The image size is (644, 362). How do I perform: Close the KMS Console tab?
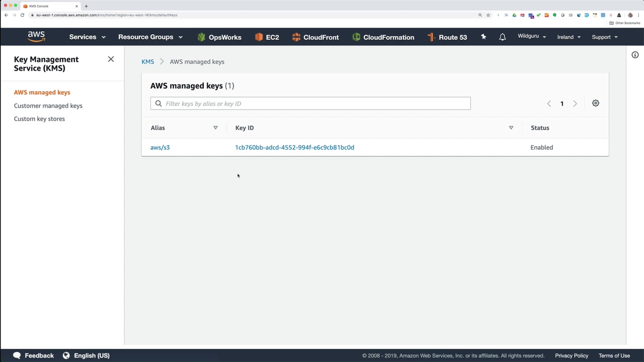[76, 6]
